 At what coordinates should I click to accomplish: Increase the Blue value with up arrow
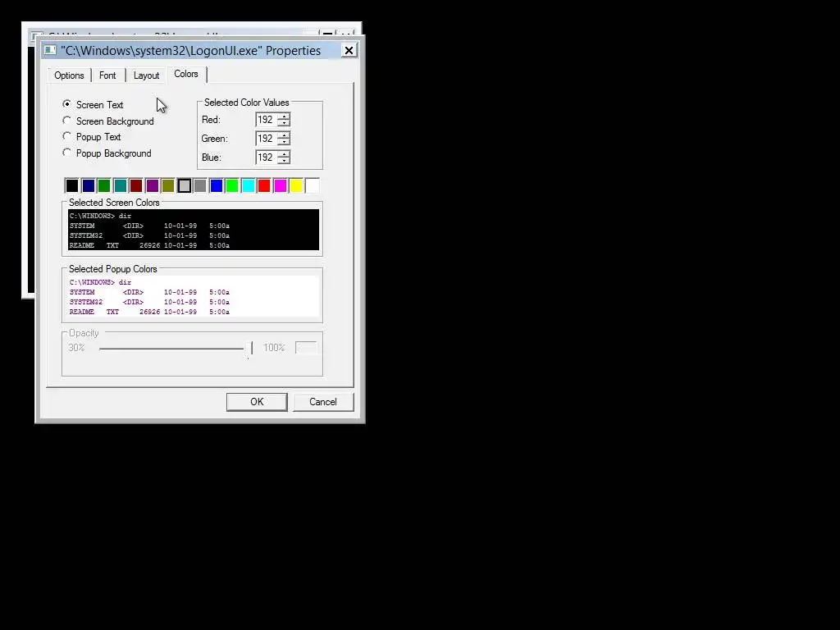[284, 153]
